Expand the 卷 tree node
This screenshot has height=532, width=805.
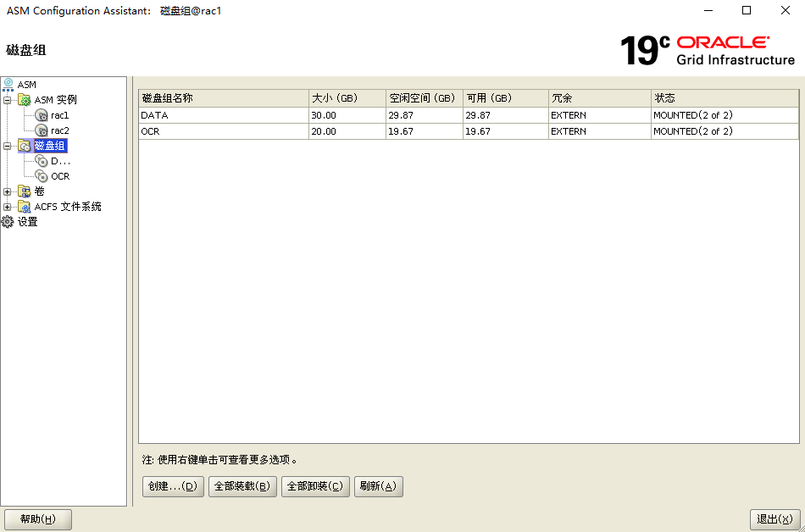[x=8, y=191]
